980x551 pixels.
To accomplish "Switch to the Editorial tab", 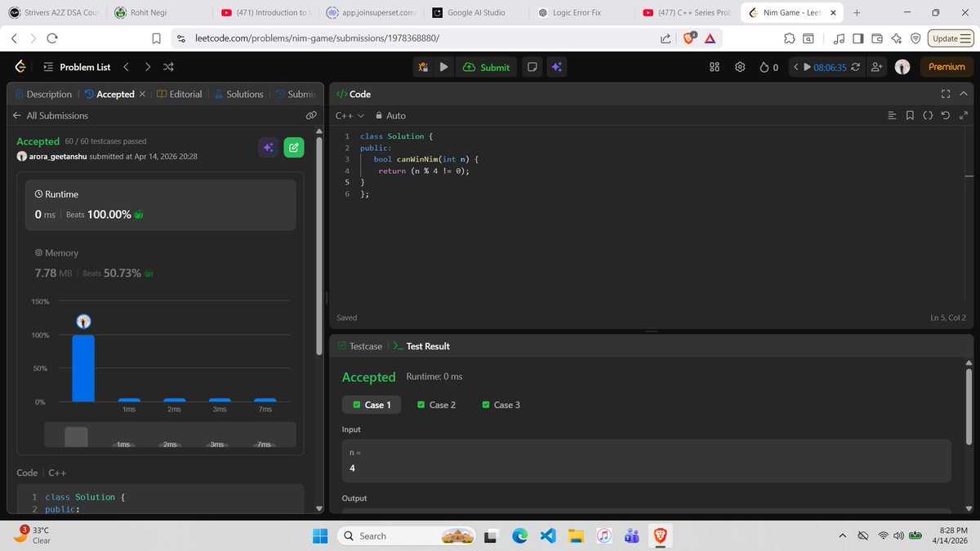I will 186,94.
